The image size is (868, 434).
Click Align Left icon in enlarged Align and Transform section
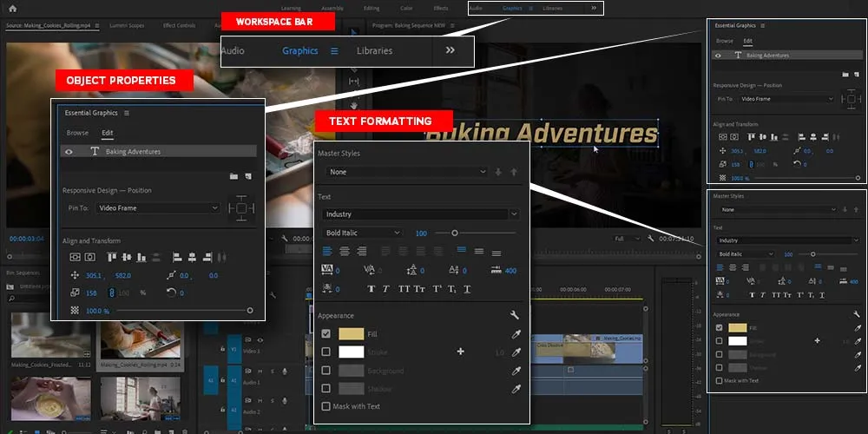coord(177,258)
